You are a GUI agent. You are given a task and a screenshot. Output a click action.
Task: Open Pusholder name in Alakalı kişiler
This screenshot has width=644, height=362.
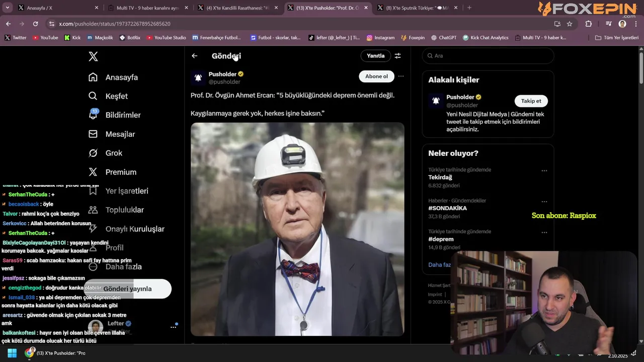(460, 97)
